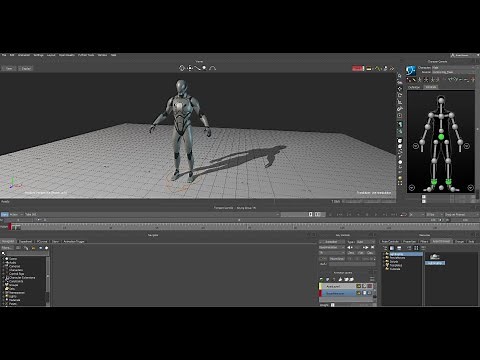480x360 pixels.
Task: Select character's left ankle green effector
Action: (448, 182)
